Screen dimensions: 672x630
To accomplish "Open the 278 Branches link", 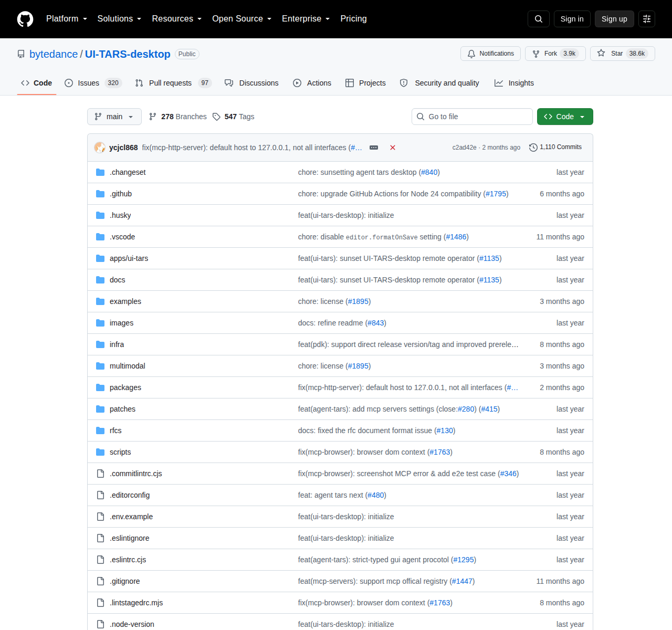I will pos(178,117).
